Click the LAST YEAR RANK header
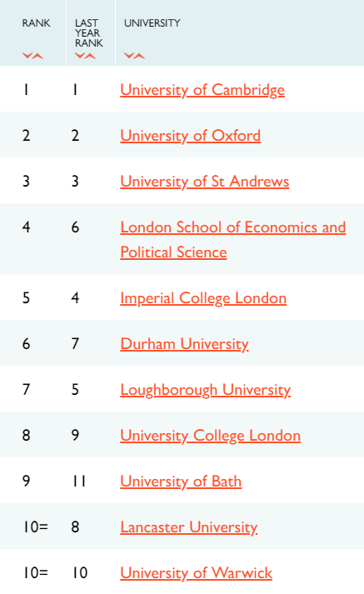 (88, 33)
